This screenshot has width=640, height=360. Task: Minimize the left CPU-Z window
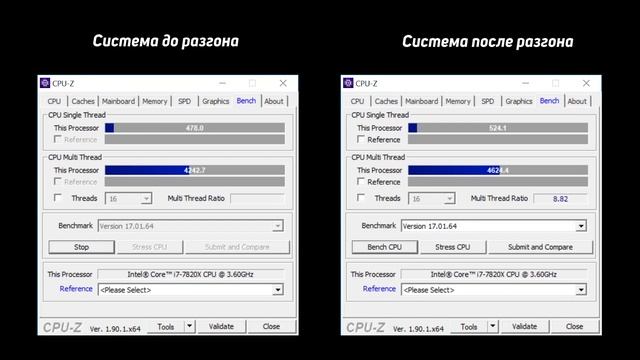(x=222, y=83)
